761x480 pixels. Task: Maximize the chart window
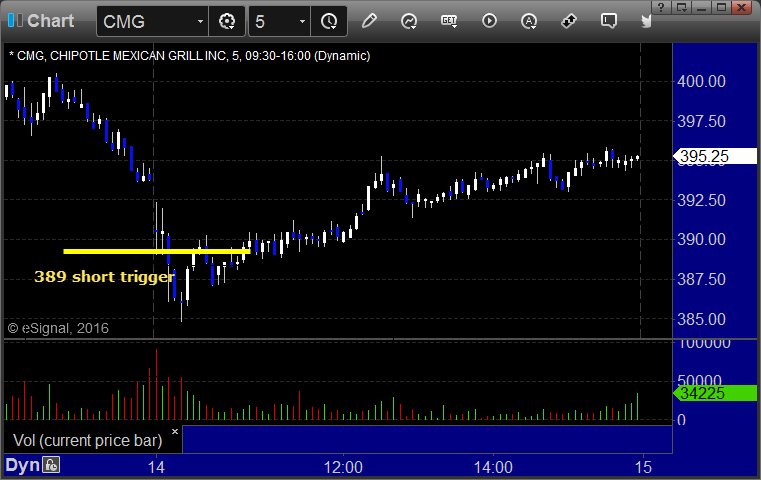pos(721,7)
